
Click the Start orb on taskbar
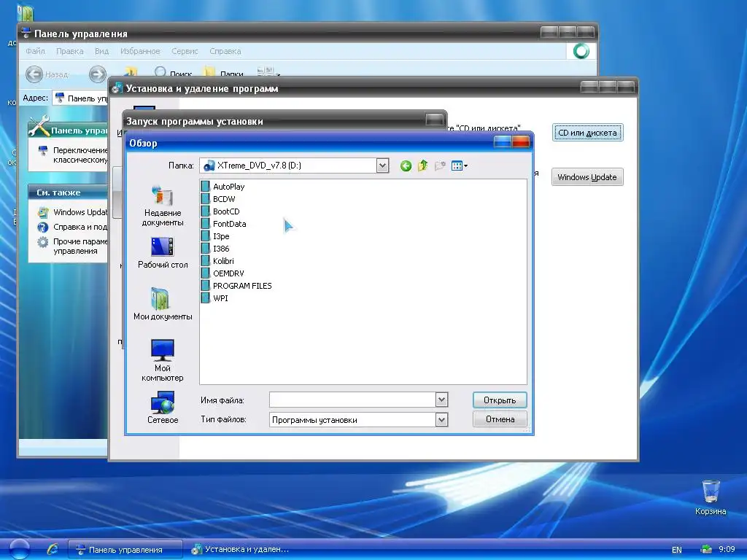[19, 549]
